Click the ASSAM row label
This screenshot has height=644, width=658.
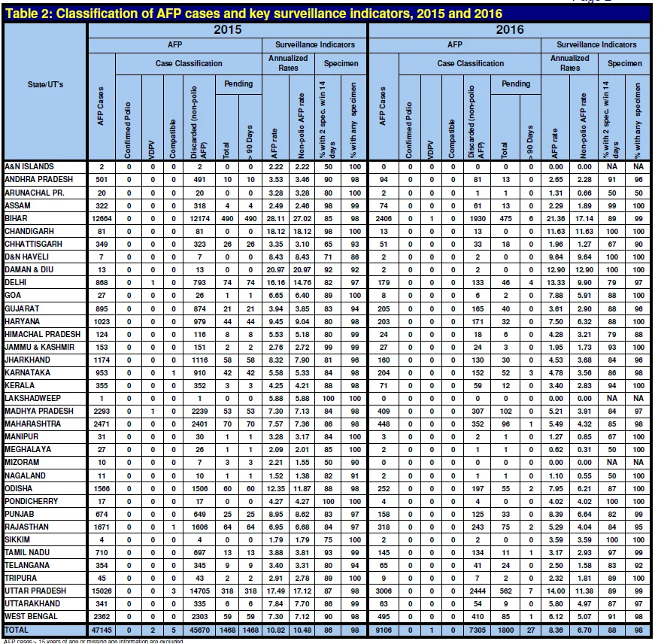(17, 205)
